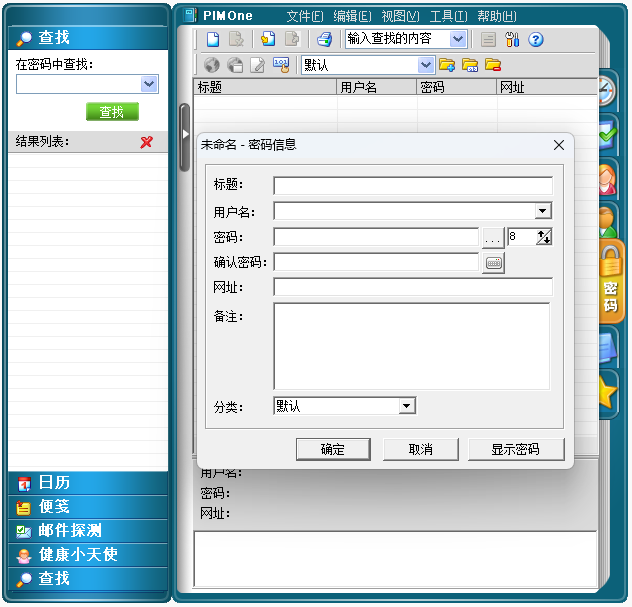Expand the 分类 默认 dropdown in dialog
632x607 pixels.
click(x=407, y=405)
